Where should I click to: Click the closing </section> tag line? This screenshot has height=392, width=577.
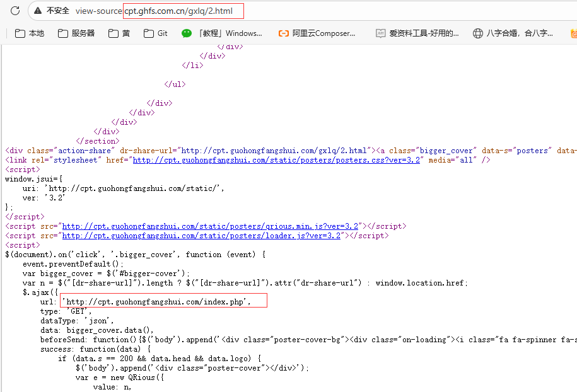tap(97, 141)
